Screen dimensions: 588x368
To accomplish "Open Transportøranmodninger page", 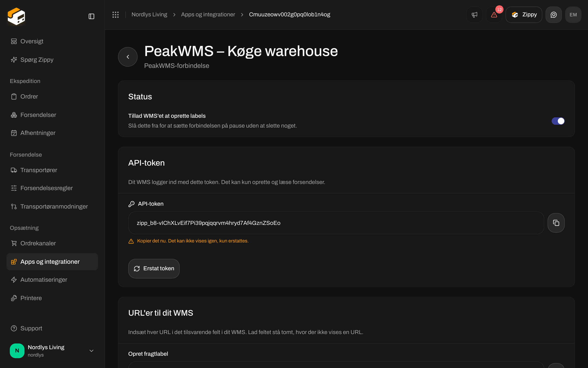I will pos(52,206).
